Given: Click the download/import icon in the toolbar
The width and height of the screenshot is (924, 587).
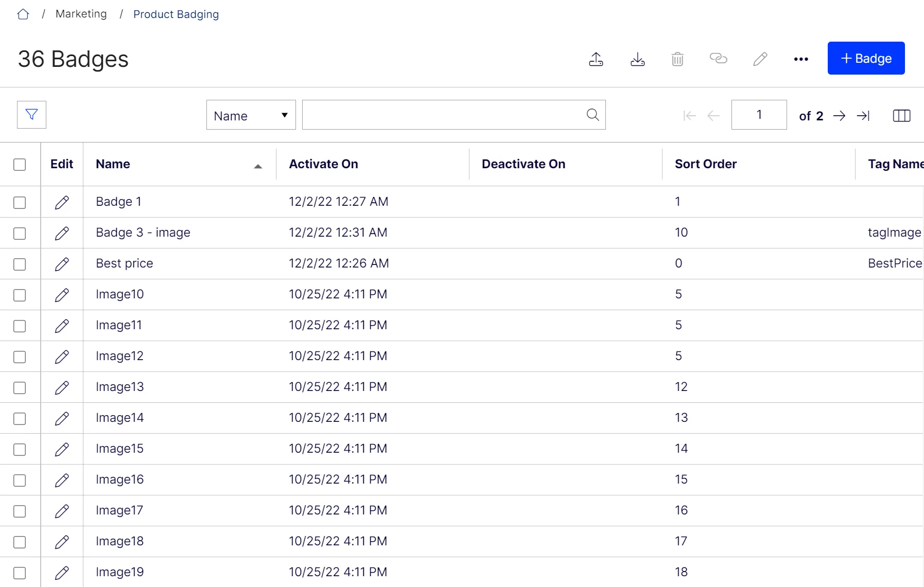Looking at the screenshot, I should click(637, 59).
